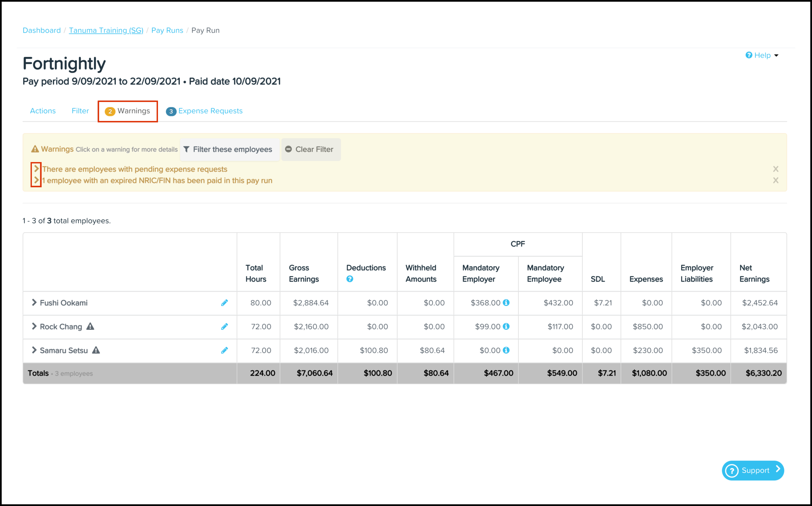Expand the Fushi Okami employee row
Image resolution: width=812 pixels, height=506 pixels.
tap(34, 303)
